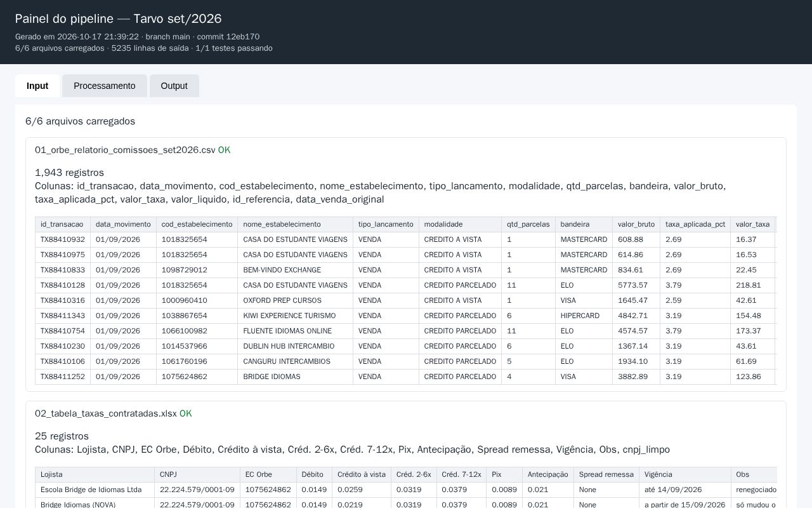The width and height of the screenshot is (812, 508).
Task: Click the bandeira column header
Action: [x=584, y=224]
